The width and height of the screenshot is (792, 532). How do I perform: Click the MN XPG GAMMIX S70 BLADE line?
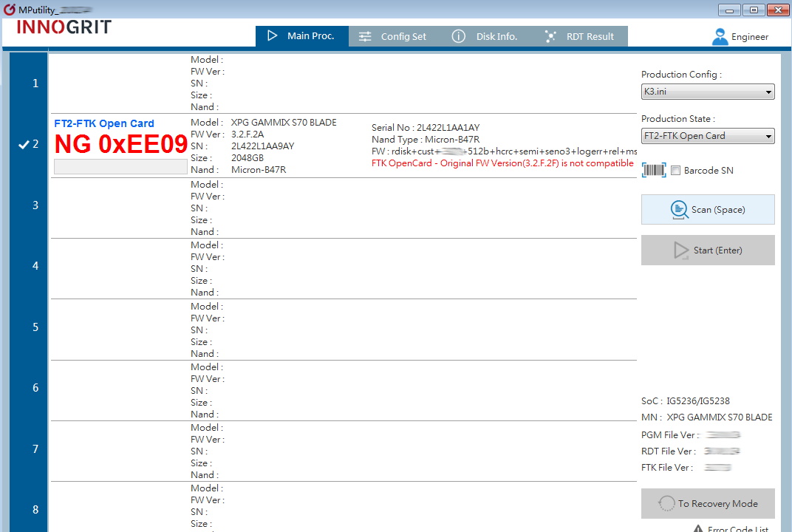click(707, 417)
